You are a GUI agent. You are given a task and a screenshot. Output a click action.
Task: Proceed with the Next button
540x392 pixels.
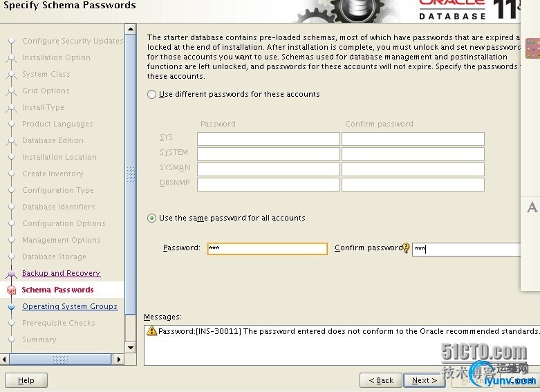click(x=425, y=381)
